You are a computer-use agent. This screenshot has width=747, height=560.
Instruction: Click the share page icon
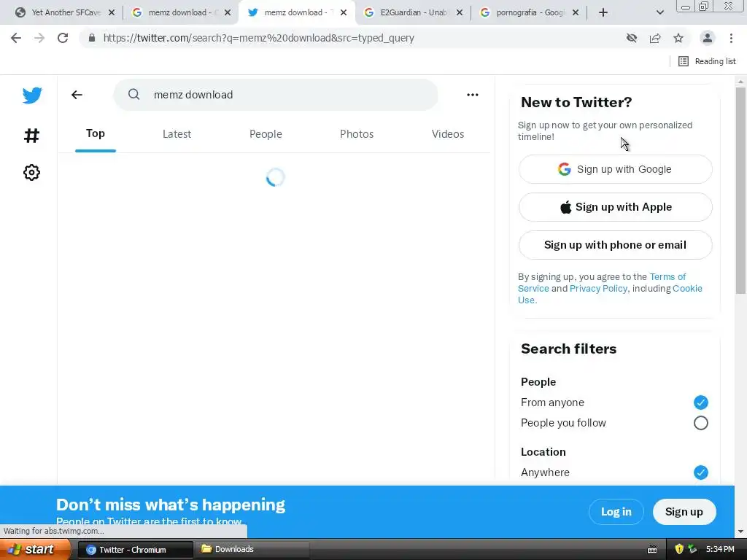[x=655, y=38]
